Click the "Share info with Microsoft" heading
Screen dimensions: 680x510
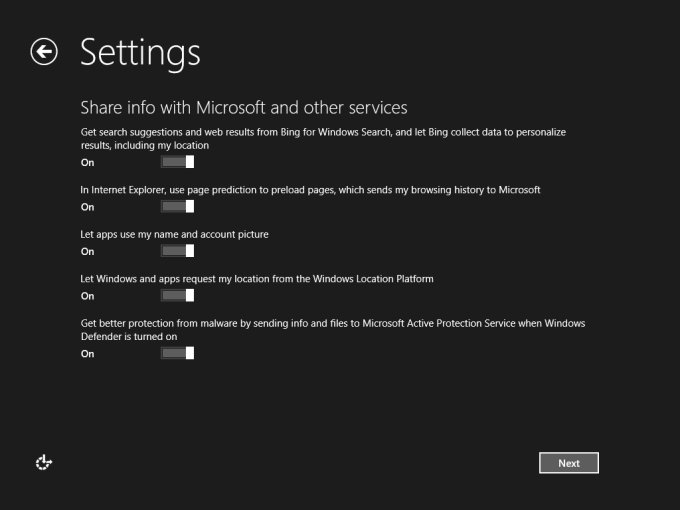(x=243, y=108)
